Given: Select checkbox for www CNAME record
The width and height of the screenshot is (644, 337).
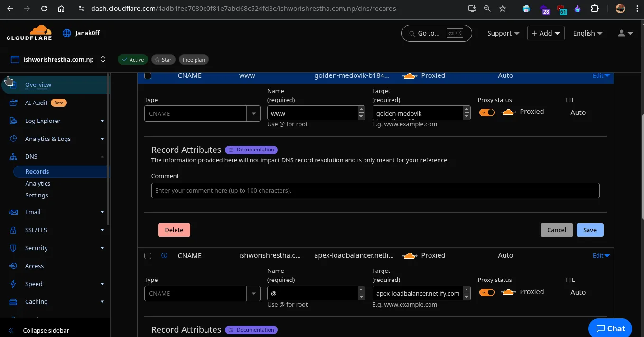Looking at the screenshot, I should pyautogui.click(x=148, y=75).
